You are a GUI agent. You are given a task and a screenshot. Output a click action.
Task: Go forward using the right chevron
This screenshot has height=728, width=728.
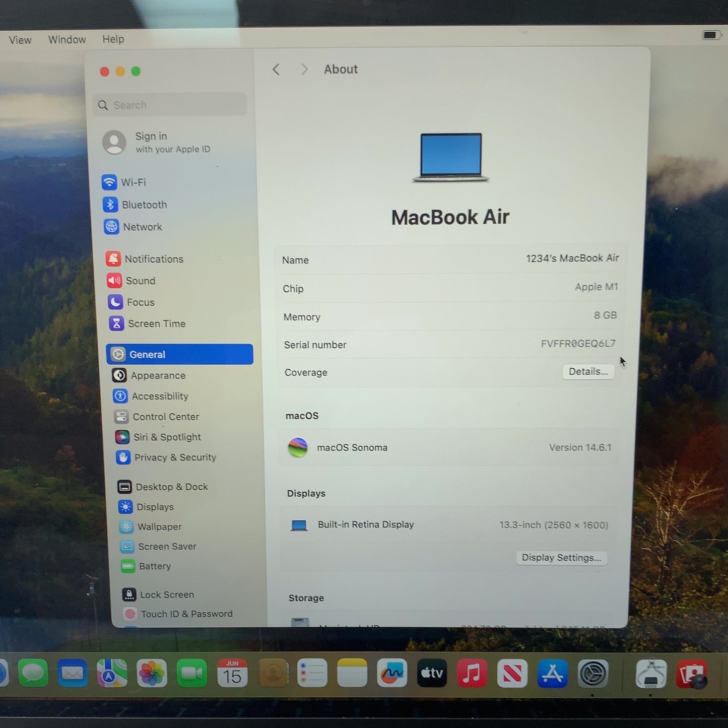(x=304, y=70)
